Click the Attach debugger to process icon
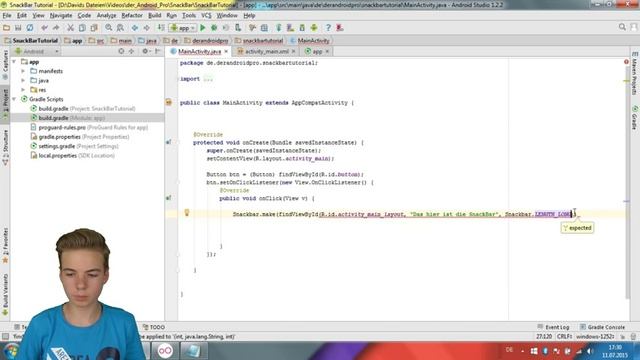Screen dimensions: 640x360 (x=238, y=28)
